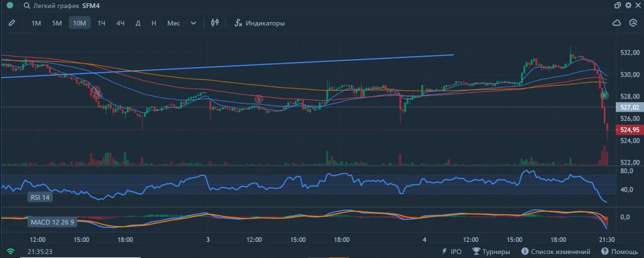Switch to 1Ч timeframe
The width and height of the screenshot is (644, 258).
pos(102,23)
